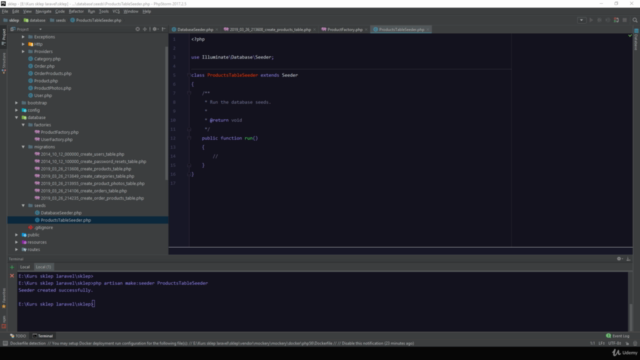The height and width of the screenshot is (360, 640).
Task: Open Product.php in project tree
Action: pos(43,81)
